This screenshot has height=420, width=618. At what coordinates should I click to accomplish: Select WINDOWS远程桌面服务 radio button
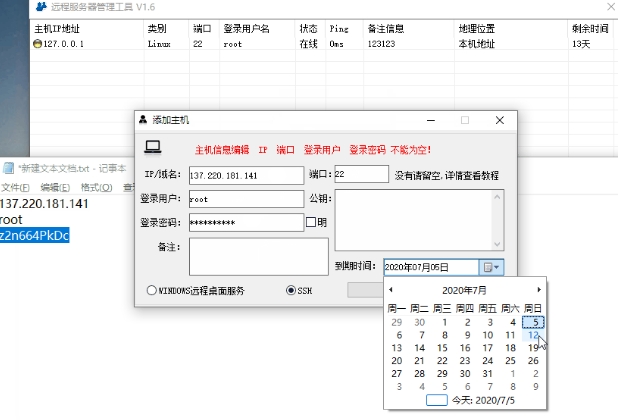tap(152, 291)
